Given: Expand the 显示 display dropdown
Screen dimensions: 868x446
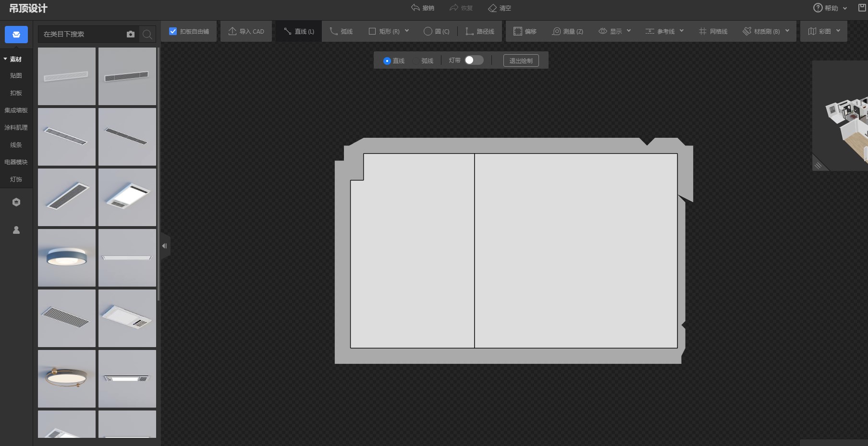Looking at the screenshot, I should click(x=629, y=31).
